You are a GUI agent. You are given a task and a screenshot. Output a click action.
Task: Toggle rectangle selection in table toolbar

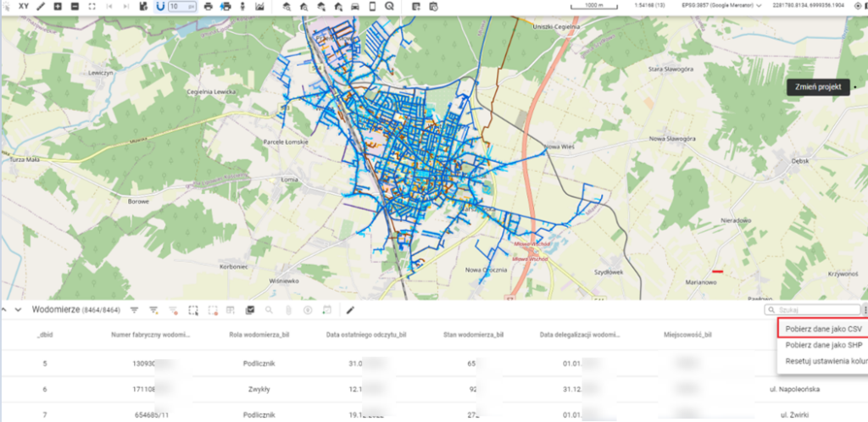[193, 310]
